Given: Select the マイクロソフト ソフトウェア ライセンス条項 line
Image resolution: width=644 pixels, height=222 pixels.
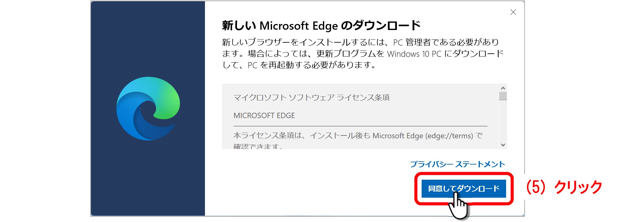Looking at the screenshot, I should [x=312, y=98].
